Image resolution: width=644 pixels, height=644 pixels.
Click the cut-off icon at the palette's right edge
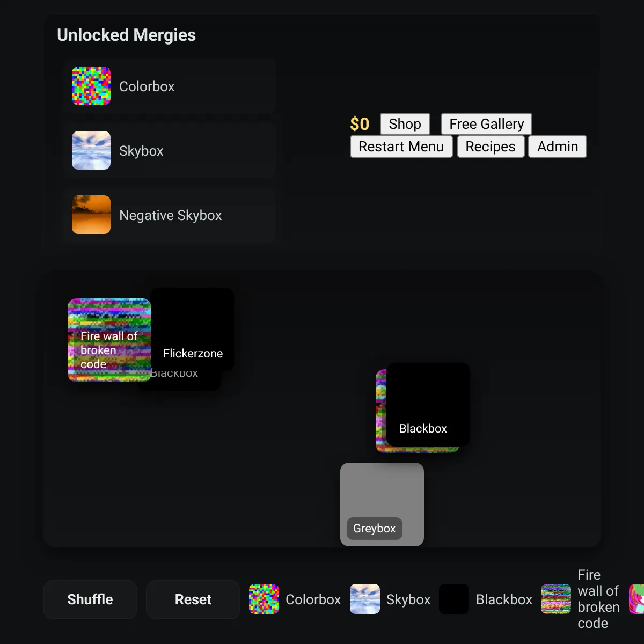coord(636,599)
